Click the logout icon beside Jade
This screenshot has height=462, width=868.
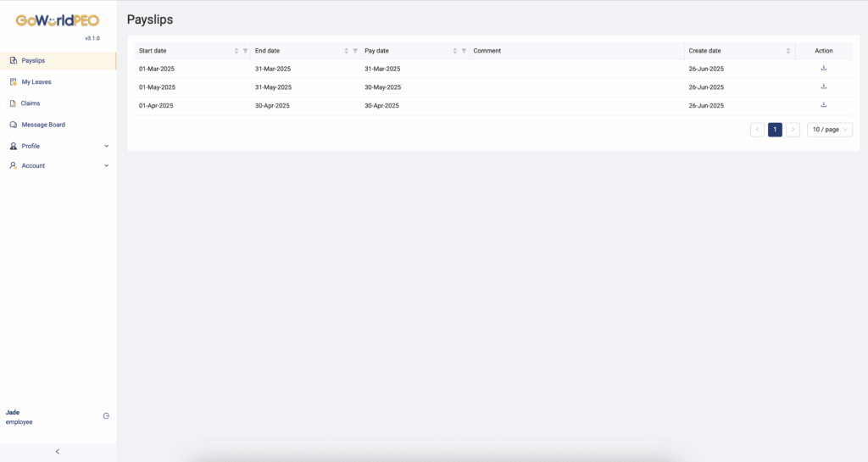coord(106,416)
